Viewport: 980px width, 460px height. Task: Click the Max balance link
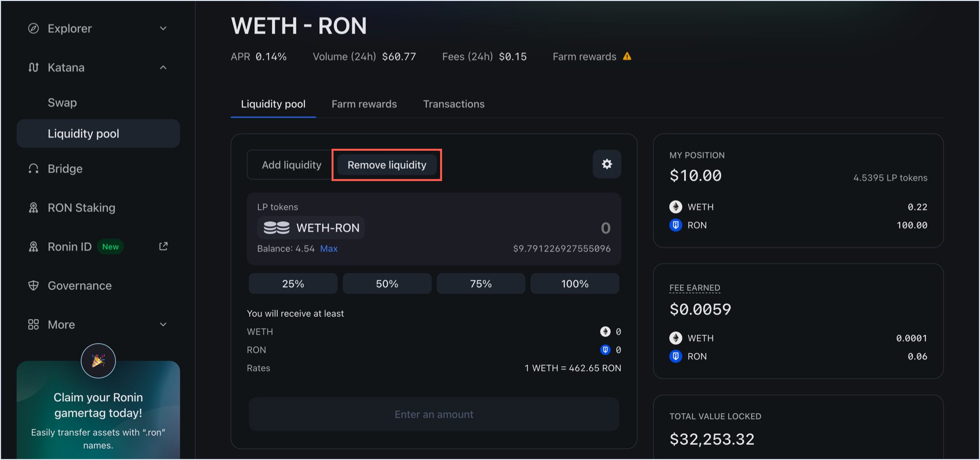(x=329, y=249)
